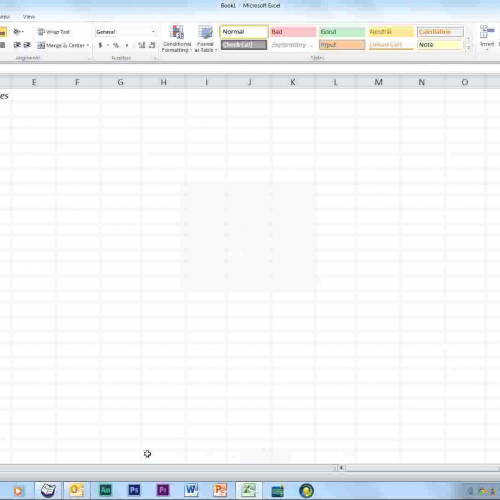Click the Orientation text angle icon

click(18, 32)
